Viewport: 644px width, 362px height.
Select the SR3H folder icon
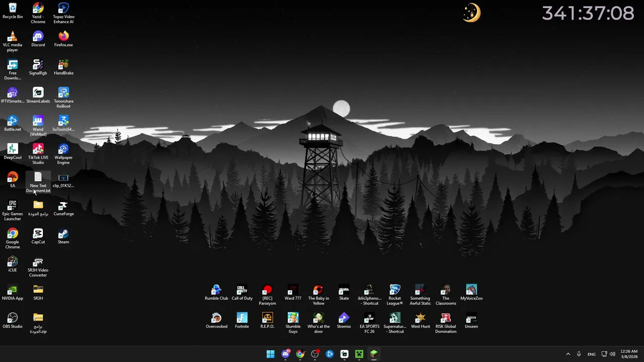38,293
